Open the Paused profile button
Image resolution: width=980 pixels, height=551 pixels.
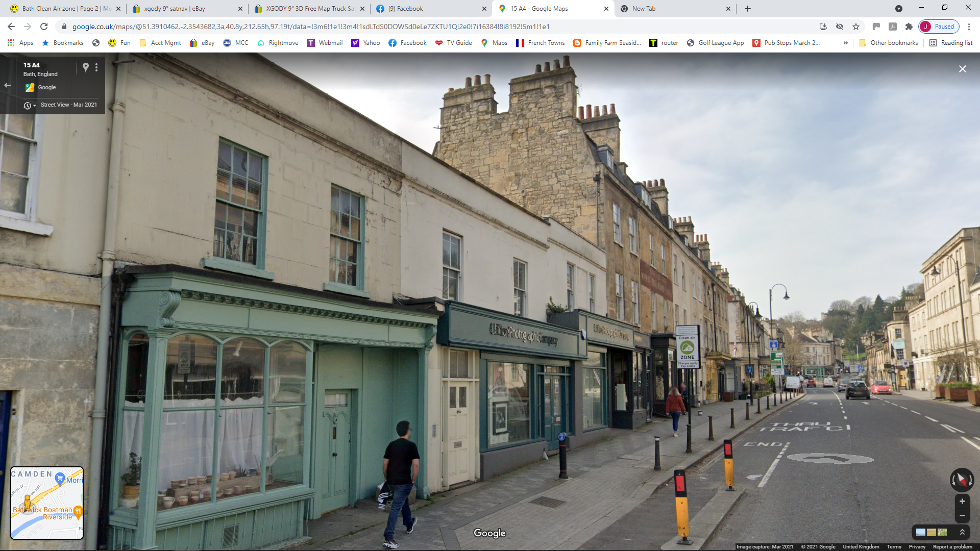939,27
